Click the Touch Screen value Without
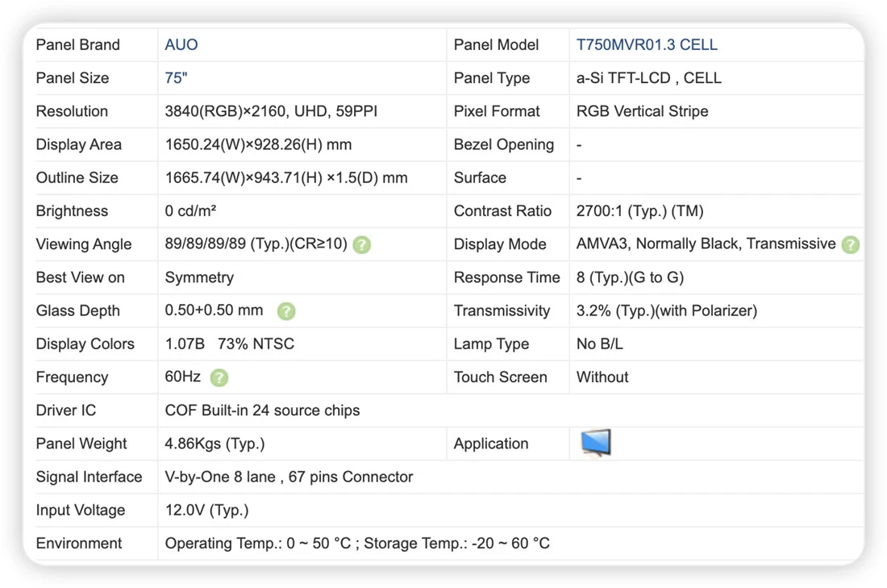Image resolution: width=887 pixels, height=588 pixels. coord(602,377)
